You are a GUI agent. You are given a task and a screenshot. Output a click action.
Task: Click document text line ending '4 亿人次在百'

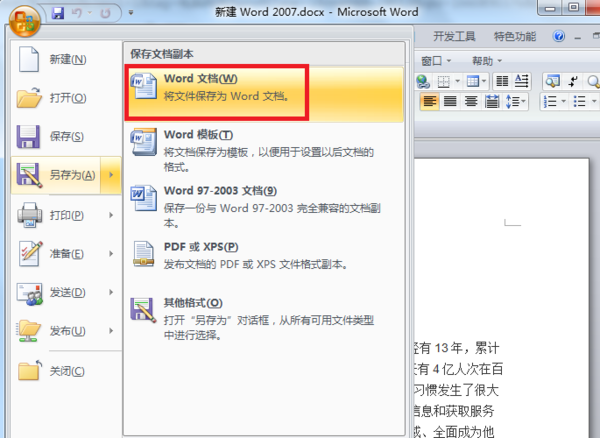pyautogui.click(x=458, y=369)
